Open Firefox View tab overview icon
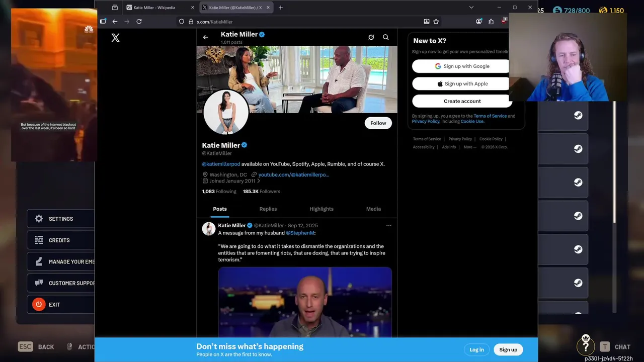Viewport: 644px width, 362px height. coord(115,8)
